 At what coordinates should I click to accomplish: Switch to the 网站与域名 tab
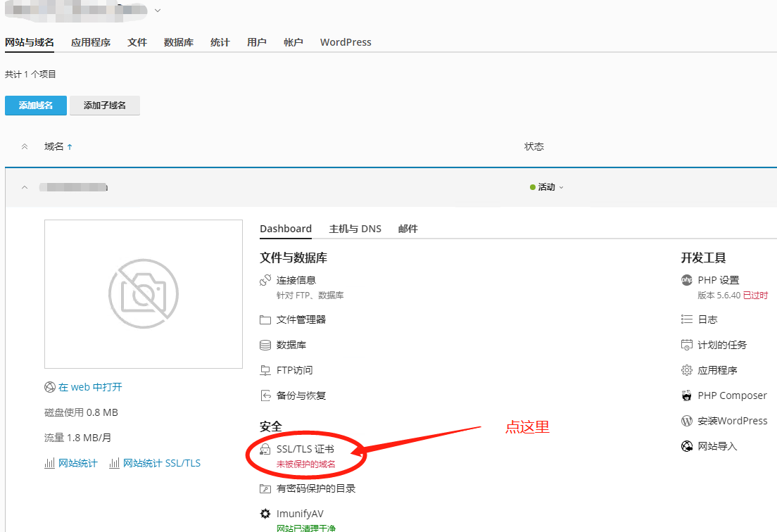click(x=30, y=42)
